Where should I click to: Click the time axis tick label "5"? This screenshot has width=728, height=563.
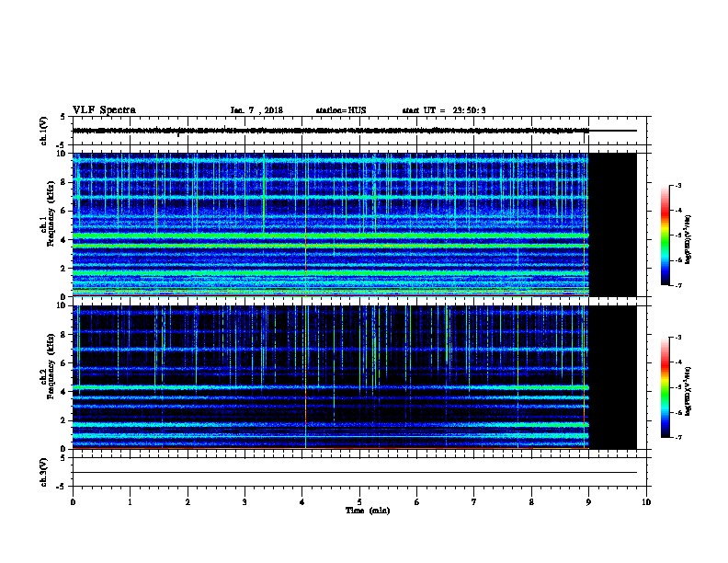tap(359, 502)
